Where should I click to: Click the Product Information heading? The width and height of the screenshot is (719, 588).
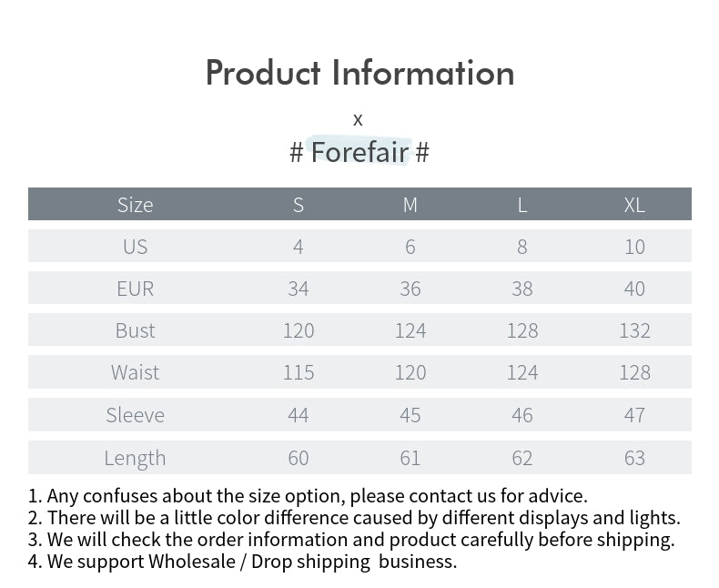(359, 73)
